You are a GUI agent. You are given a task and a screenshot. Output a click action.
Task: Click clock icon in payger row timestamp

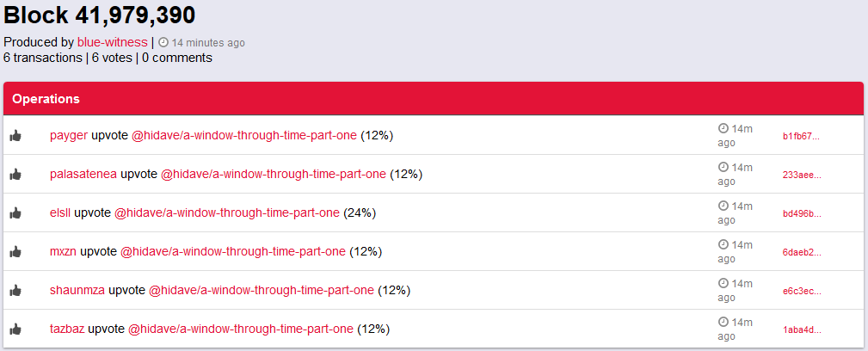pos(723,128)
